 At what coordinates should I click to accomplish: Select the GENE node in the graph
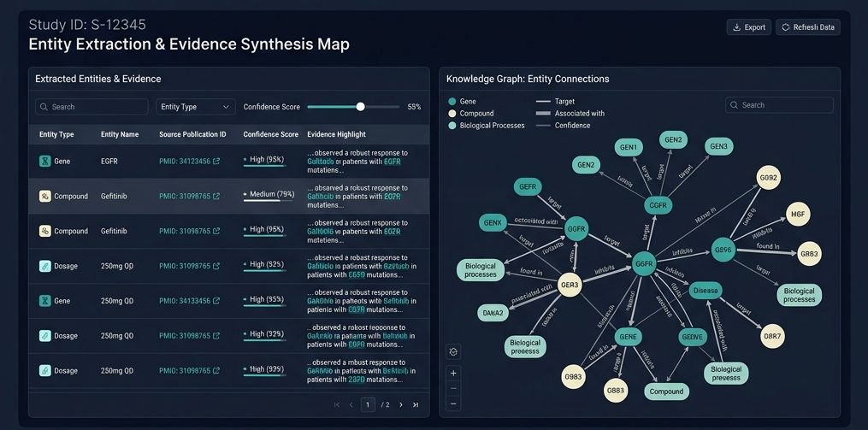click(x=628, y=337)
